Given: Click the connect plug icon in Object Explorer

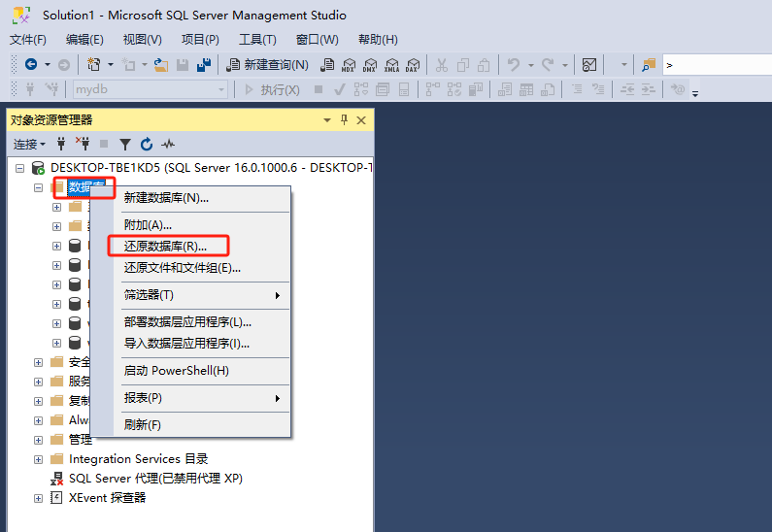Looking at the screenshot, I should (61, 145).
